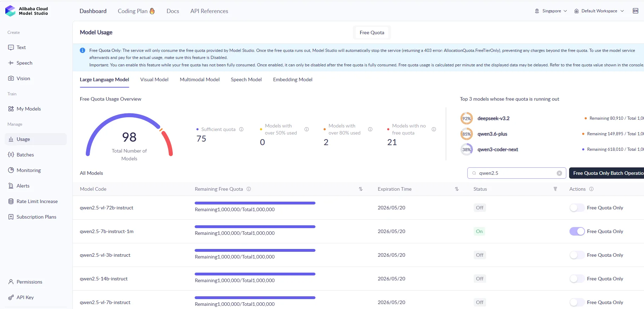Click the On status of qwen2.5-7b-instruct-1m
644x309 pixels.
tap(479, 231)
